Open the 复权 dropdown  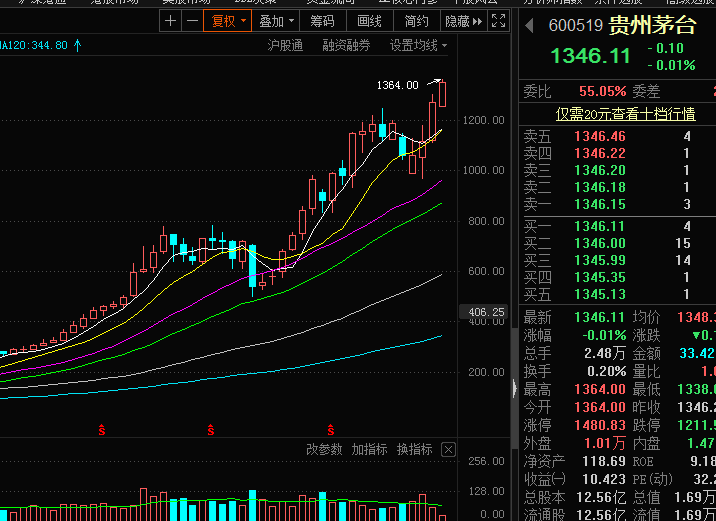pos(227,21)
